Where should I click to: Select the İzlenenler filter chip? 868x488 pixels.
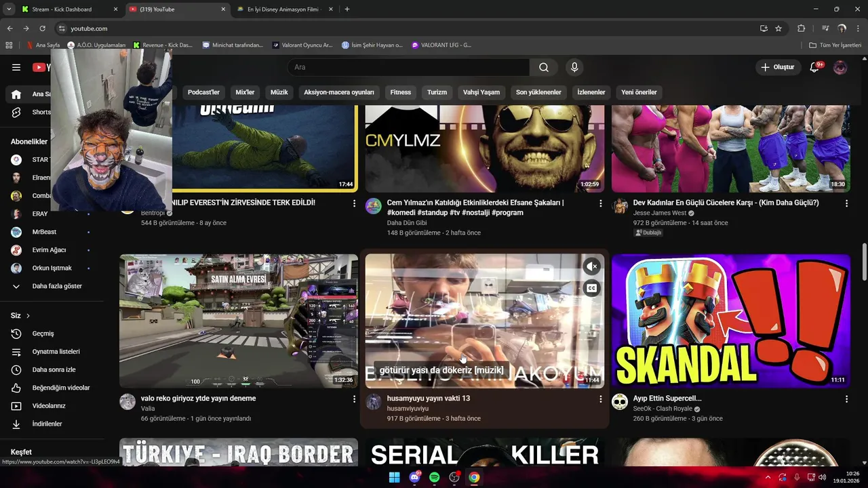[591, 92]
